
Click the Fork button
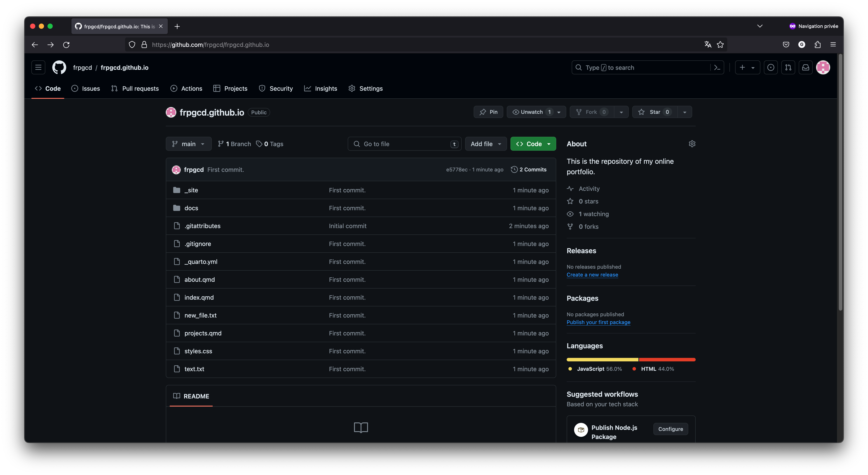click(592, 112)
